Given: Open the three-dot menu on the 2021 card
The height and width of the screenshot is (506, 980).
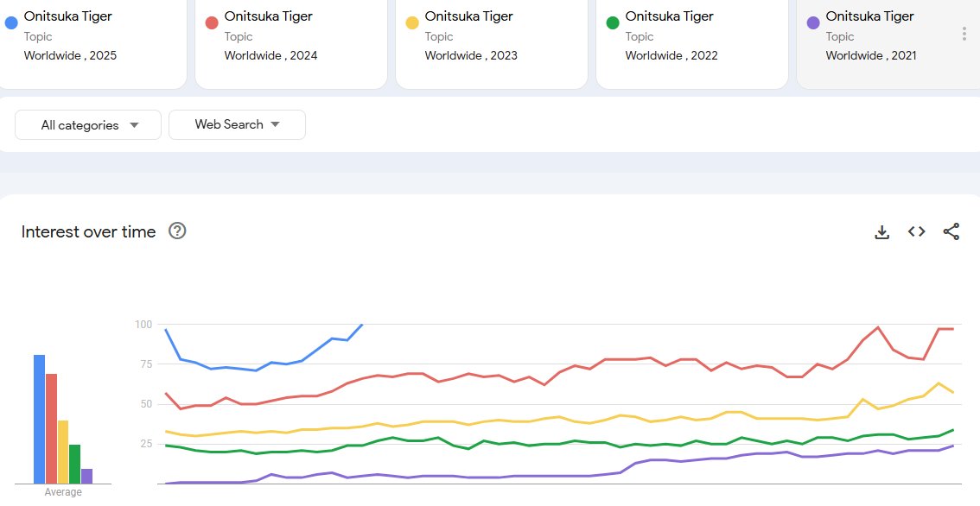Looking at the screenshot, I should [x=964, y=35].
